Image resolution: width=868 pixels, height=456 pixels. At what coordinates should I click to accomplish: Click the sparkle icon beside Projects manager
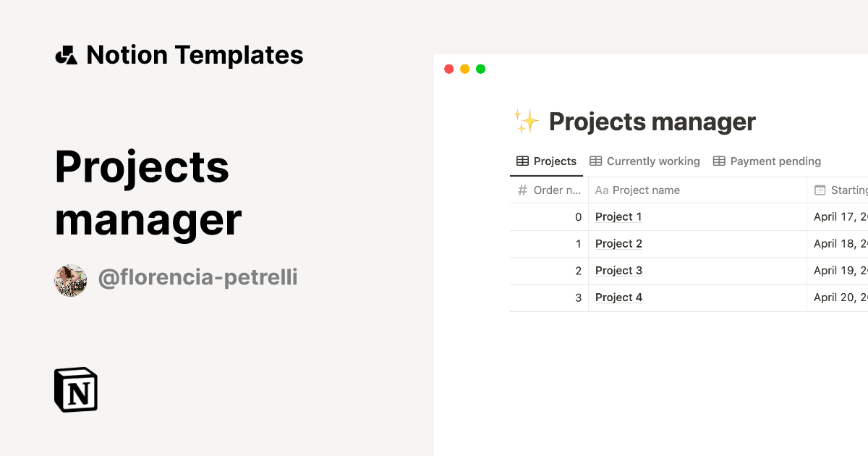526,121
